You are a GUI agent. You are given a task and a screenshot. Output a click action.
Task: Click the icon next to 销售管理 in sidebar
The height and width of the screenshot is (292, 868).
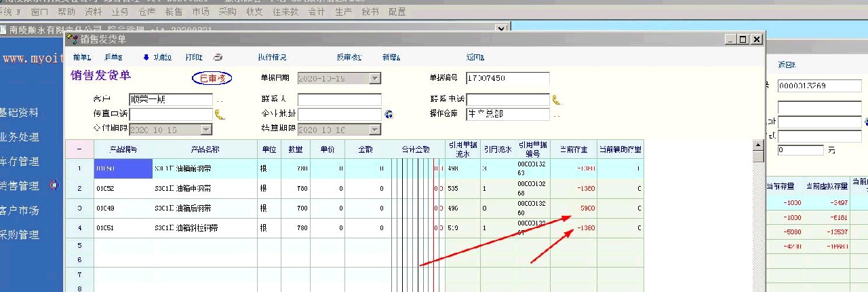[x=55, y=185]
